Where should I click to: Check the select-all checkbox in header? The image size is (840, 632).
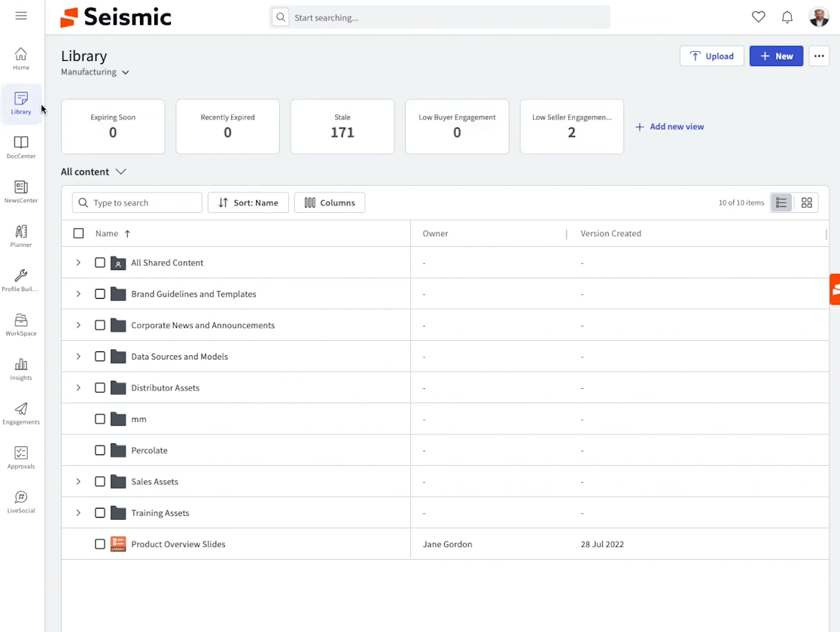78,233
